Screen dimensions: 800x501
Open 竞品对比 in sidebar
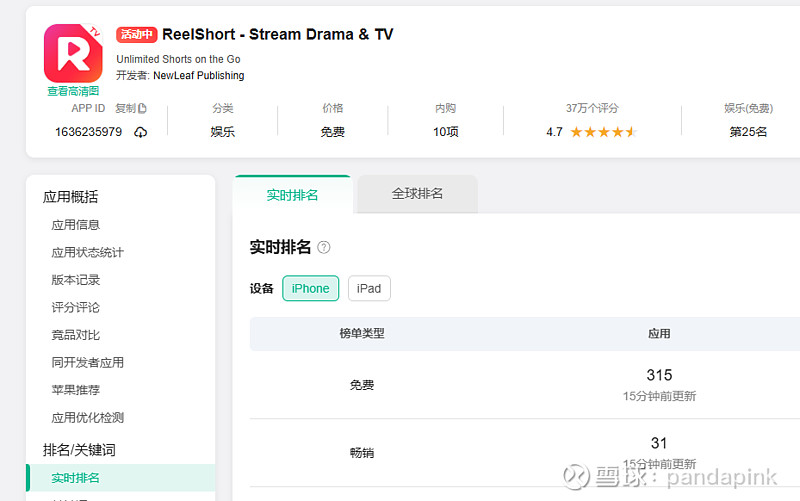(76, 335)
